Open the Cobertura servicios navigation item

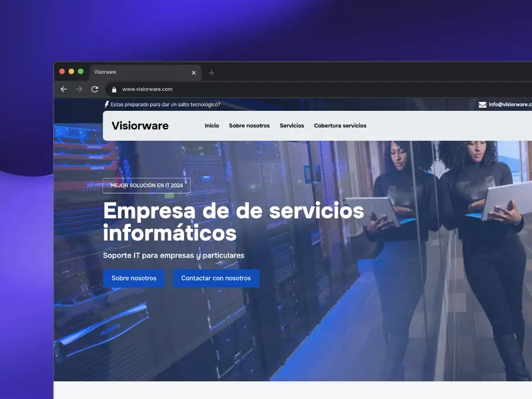[340, 126]
